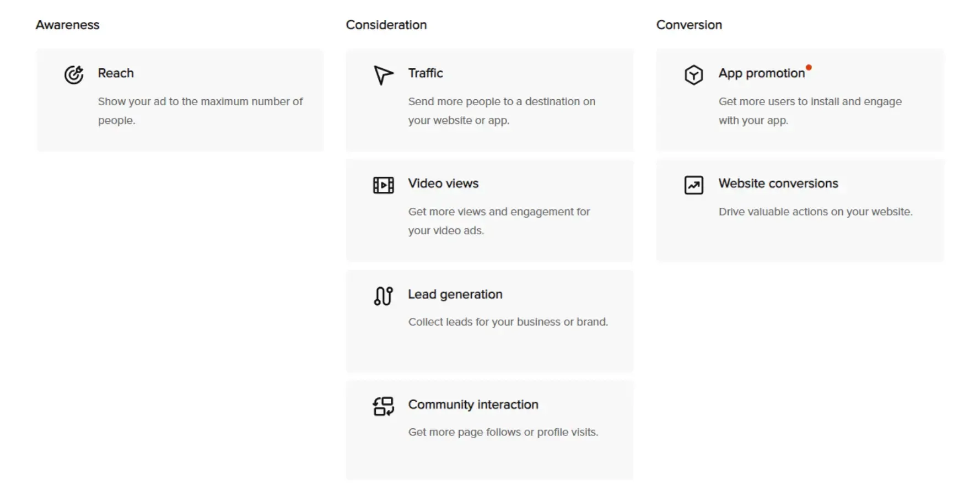980x496 pixels.
Task: Click the App promotion hexagon icon
Action: (693, 74)
